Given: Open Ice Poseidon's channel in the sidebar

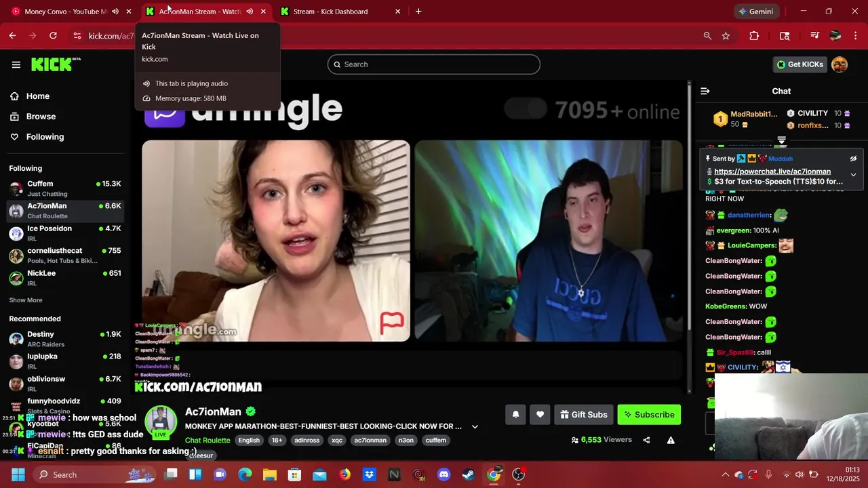Looking at the screenshot, I should click(x=66, y=232).
